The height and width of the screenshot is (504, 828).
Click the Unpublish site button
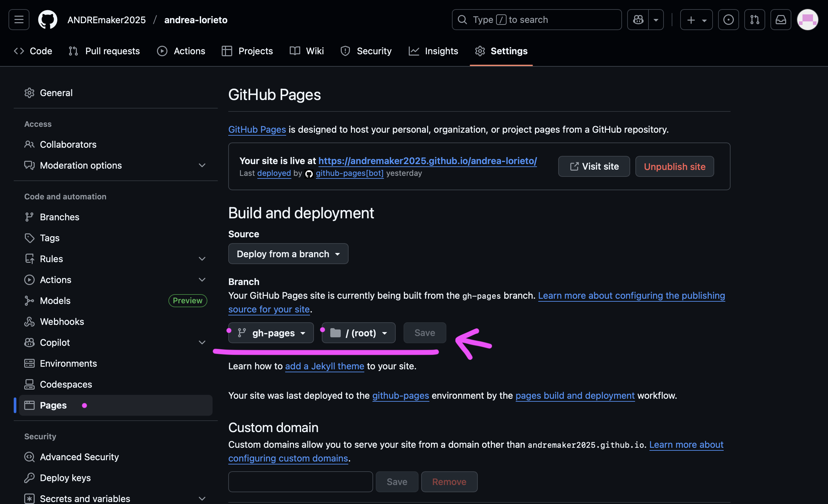(x=674, y=167)
